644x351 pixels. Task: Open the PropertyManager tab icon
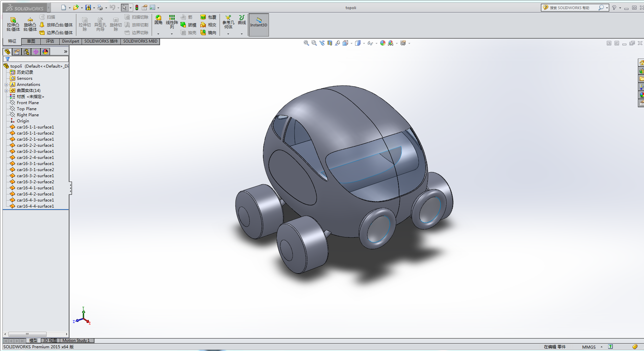tap(17, 51)
